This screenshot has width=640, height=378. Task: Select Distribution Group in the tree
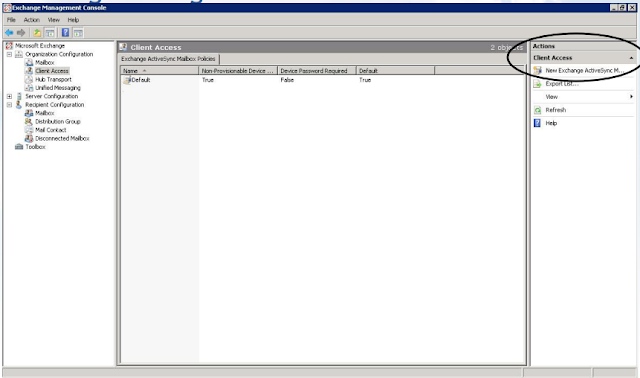click(x=58, y=122)
